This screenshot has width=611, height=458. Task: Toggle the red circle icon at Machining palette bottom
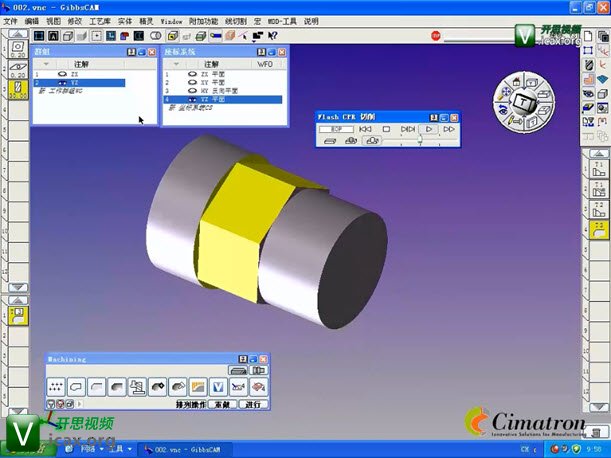(60, 404)
